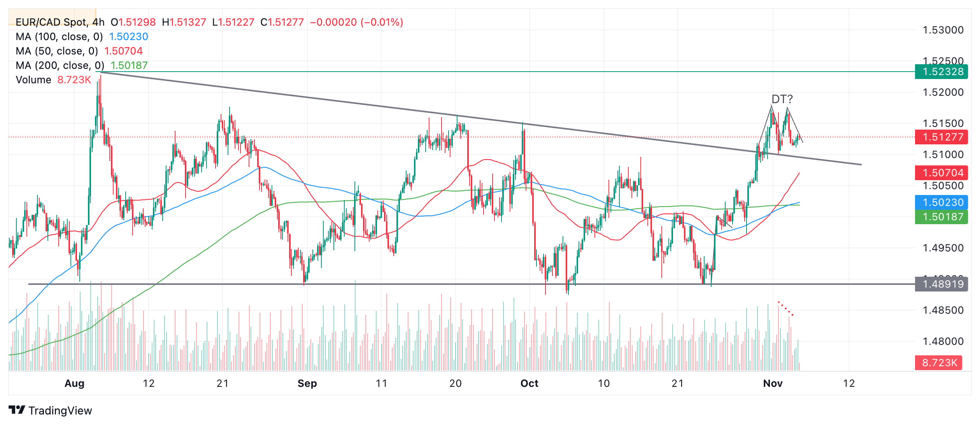Click the gray 1.48919 support level label
980x425 pixels.
941,284
